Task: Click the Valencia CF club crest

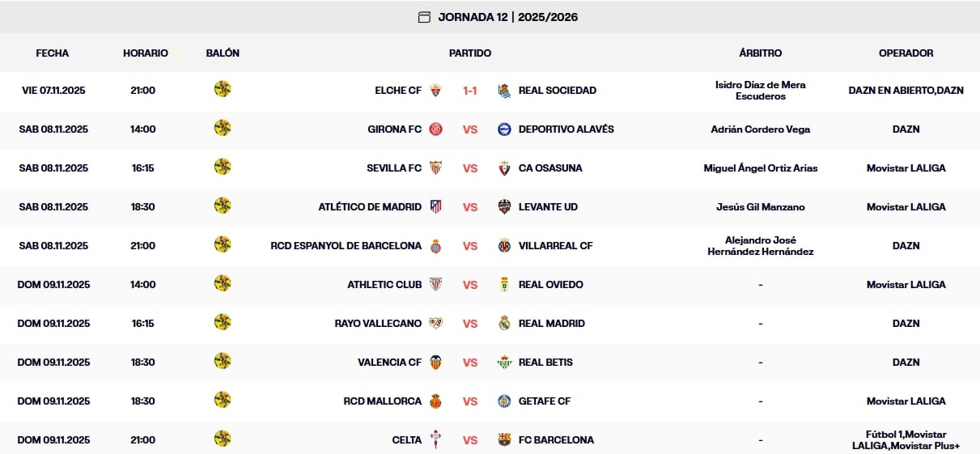Action: pyautogui.click(x=436, y=363)
